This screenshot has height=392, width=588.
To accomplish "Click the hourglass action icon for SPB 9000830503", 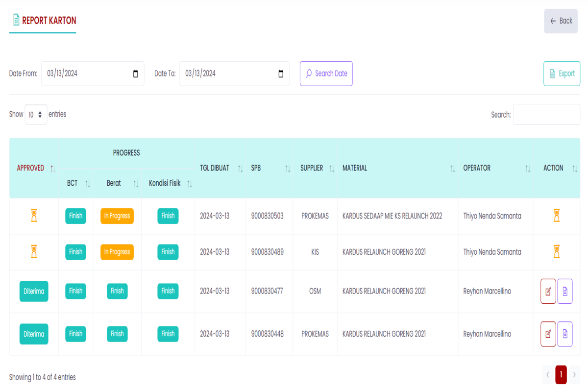I will point(557,216).
